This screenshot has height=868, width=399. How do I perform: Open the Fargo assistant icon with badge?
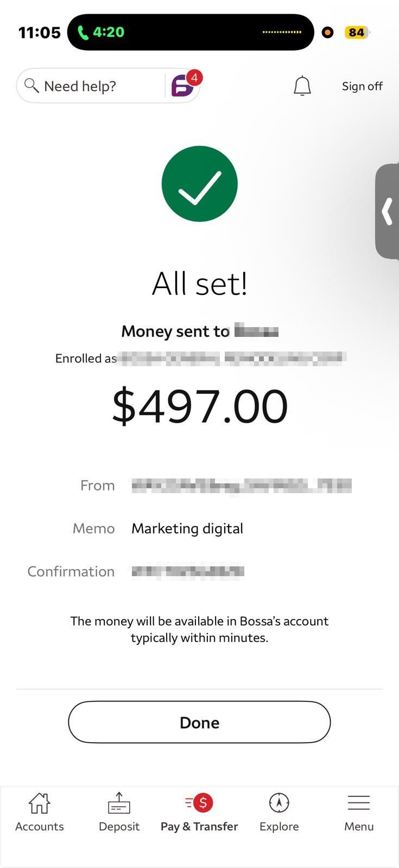click(x=183, y=86)
